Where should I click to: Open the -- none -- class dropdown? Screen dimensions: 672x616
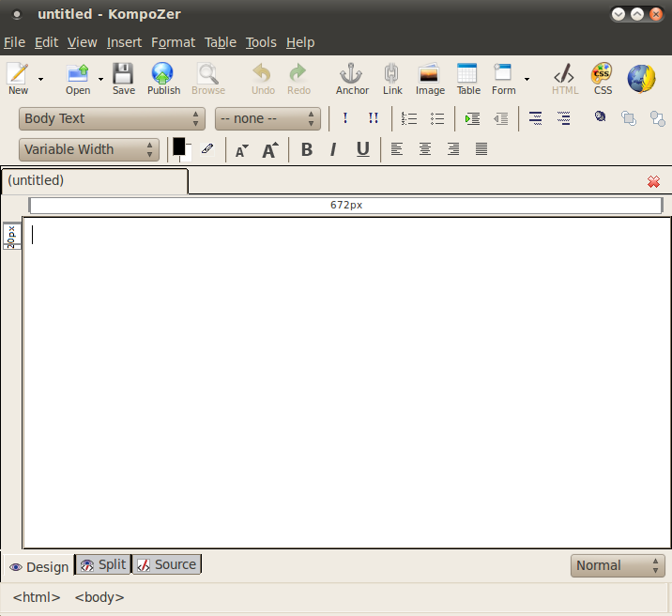tap(267, 118)
